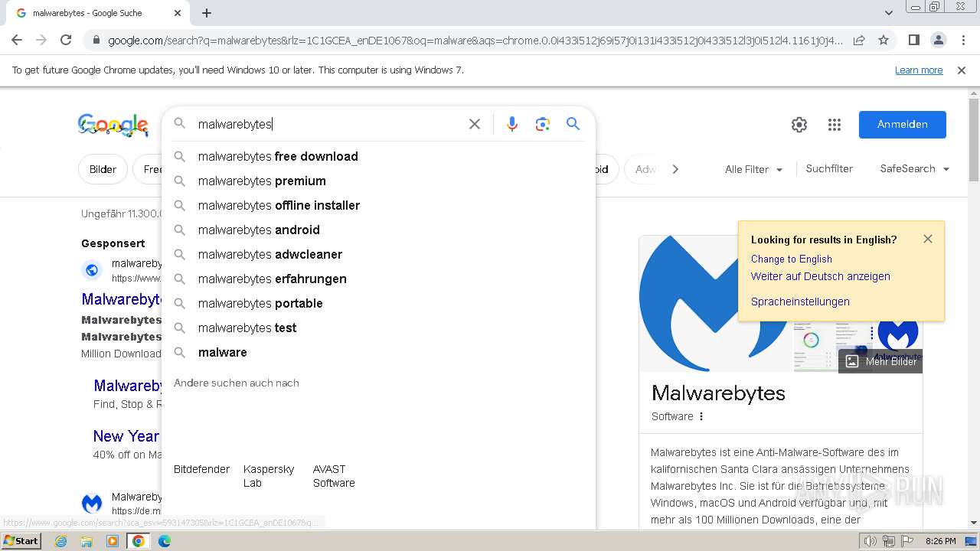The height and width of the screenshot is (551, 980).
Task: Click the New Year sponsored link
Action: [x=126, y=436]
